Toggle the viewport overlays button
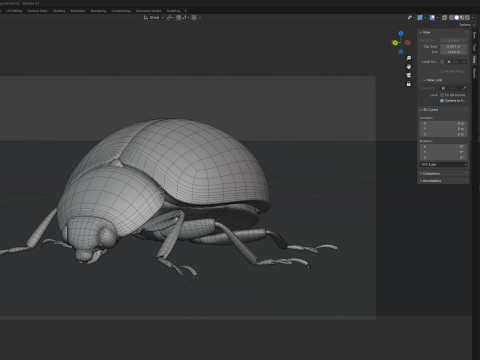The height and width of the screenshot is (360, 480). 432,18
